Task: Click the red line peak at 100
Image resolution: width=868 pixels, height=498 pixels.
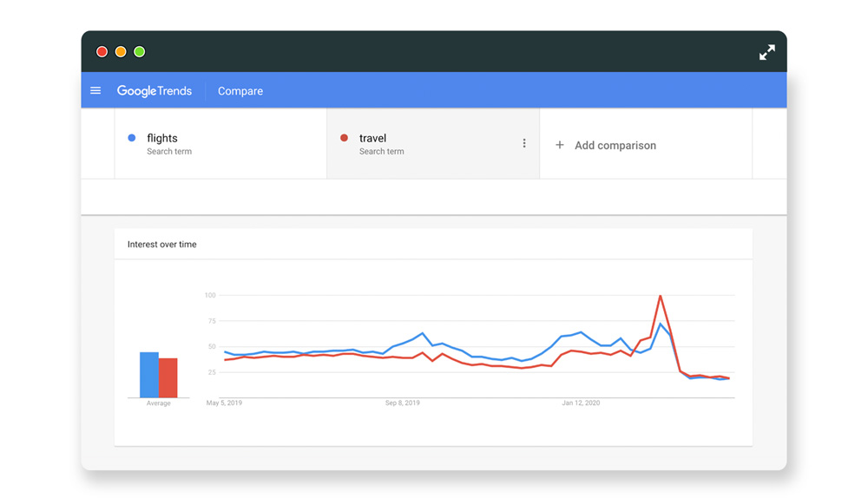Action: click(661, 297)
